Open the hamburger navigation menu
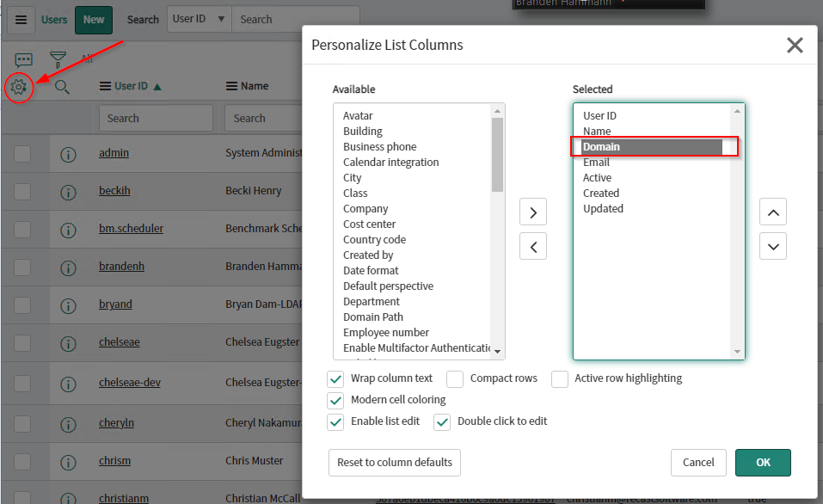Screen dimensions: 823x504 click(x=21, y=20)
